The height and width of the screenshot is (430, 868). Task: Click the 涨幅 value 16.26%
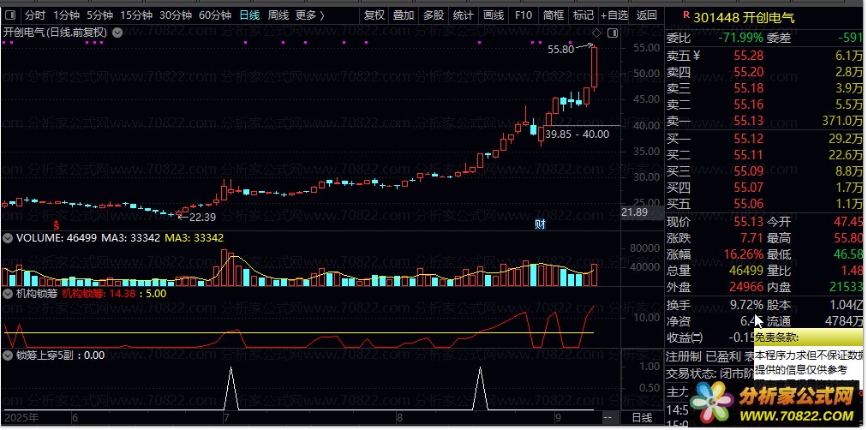click(x=744, y=255)
